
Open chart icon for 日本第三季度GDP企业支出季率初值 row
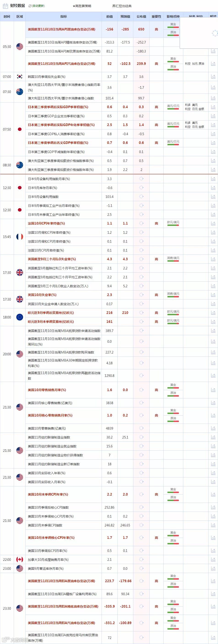point(213,116)
